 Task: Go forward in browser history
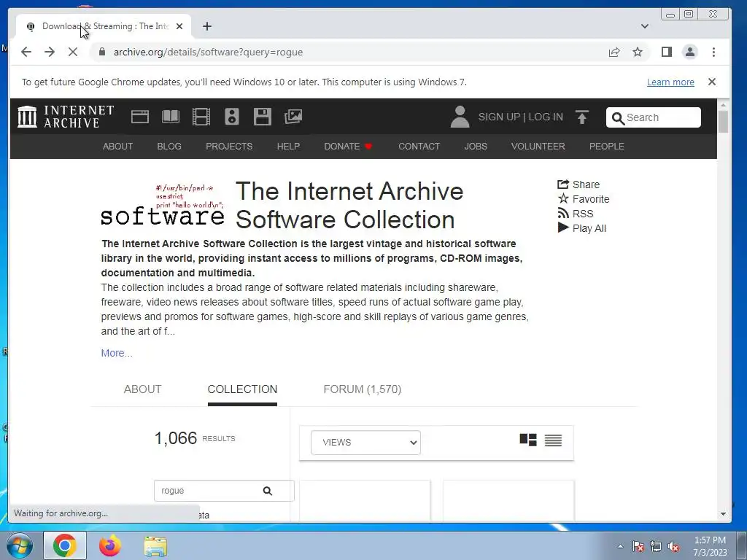(50, 52)
